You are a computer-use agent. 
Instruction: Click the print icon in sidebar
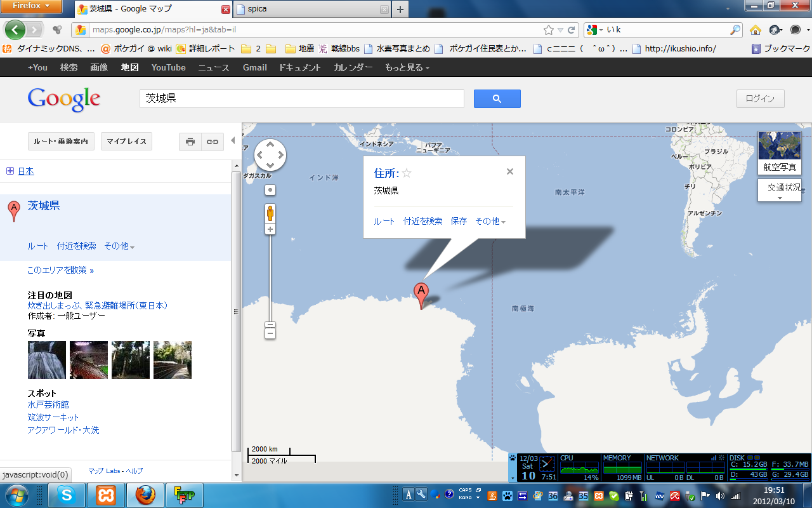click(190, 142)
